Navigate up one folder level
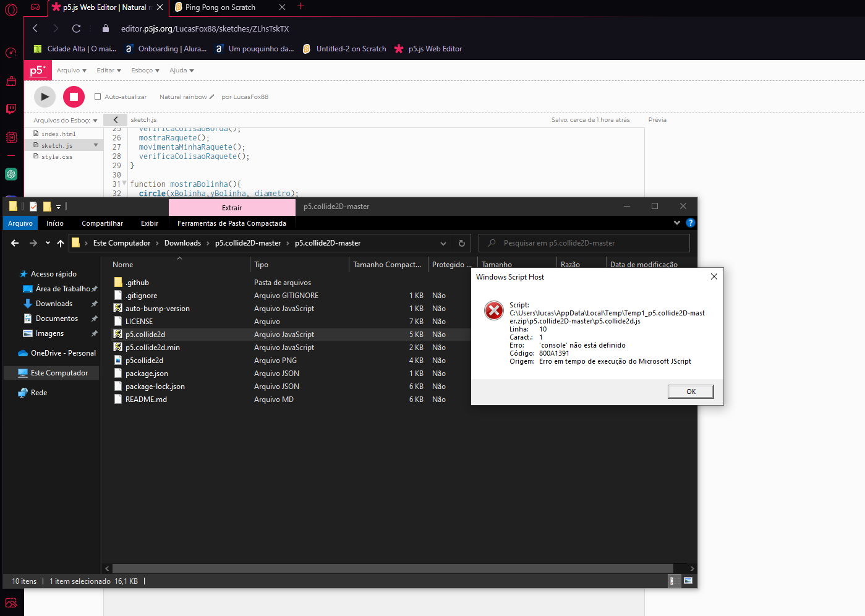865x616 pixels. 61,243
